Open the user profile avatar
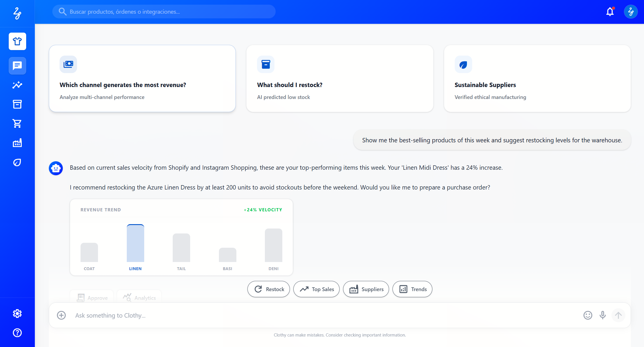 pyautogui.click(x=631, y=12)
